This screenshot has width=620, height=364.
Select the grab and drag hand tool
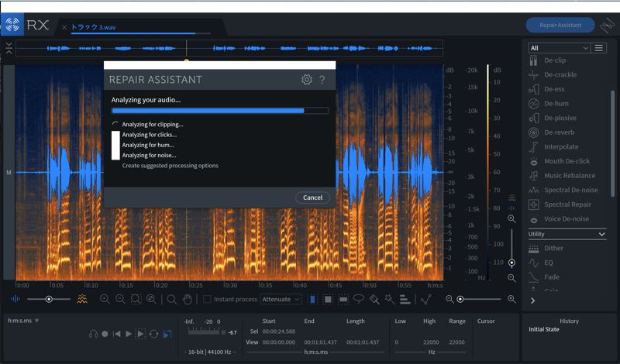[188, 300]
